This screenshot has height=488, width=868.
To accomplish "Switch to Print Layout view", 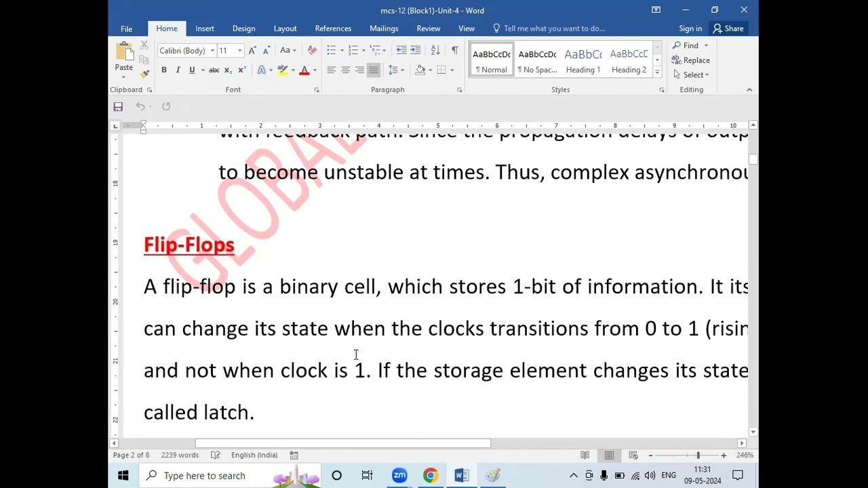I will point(609,455).
